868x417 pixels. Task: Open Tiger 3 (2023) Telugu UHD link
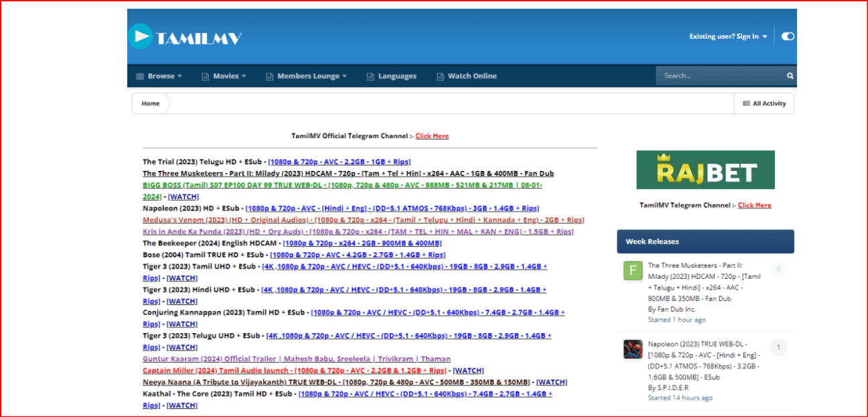point(409,336)
